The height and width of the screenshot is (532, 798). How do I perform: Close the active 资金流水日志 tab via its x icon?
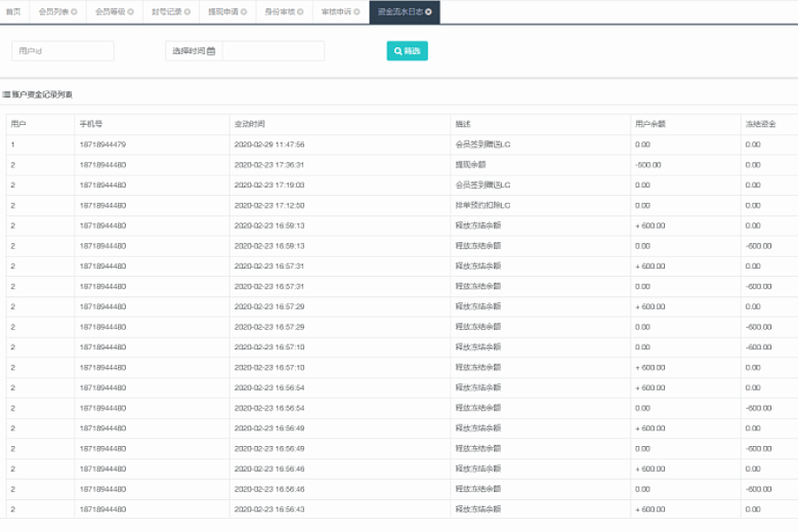point(428,12)
